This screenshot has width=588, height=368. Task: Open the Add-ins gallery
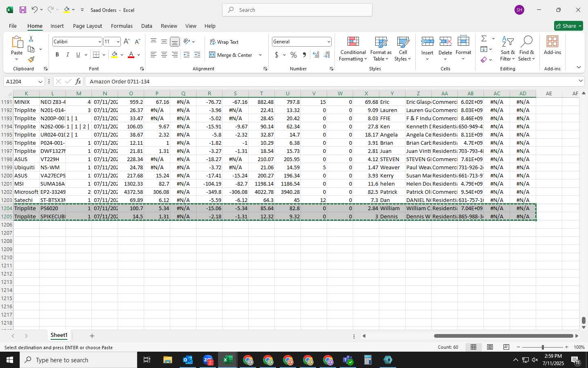point(552,45)
